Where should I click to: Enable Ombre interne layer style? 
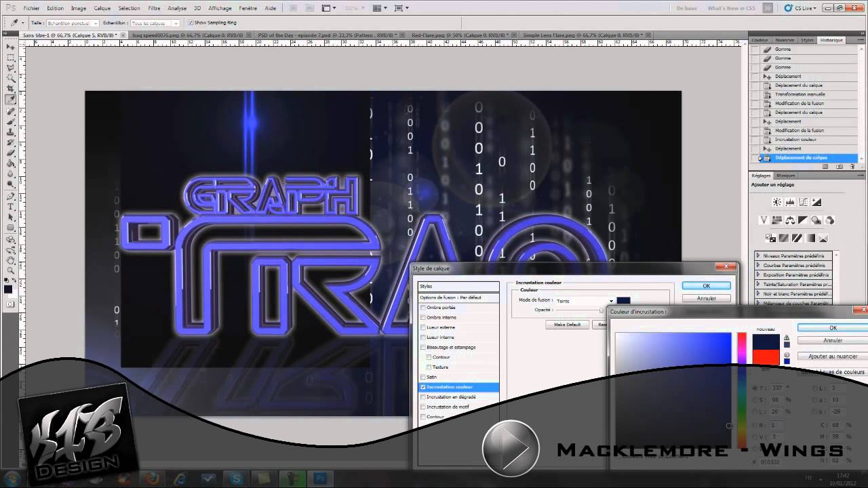point(423,317)
